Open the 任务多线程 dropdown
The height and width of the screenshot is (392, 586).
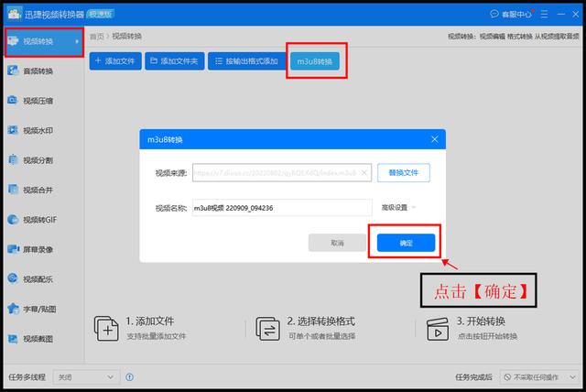click(86, 376)
